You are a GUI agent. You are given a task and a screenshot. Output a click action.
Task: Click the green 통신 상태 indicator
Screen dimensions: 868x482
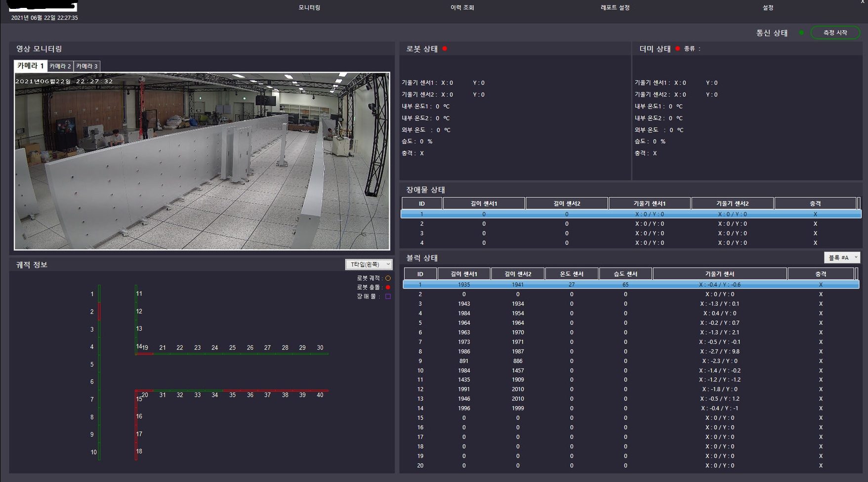pos(801,33)
